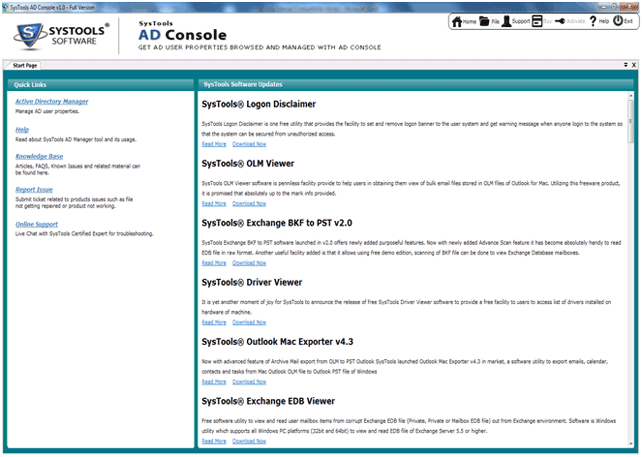Click the SysTools Outlook Mac Exporter v4.3 heading
642x457 pixels.
coord(277,342)
